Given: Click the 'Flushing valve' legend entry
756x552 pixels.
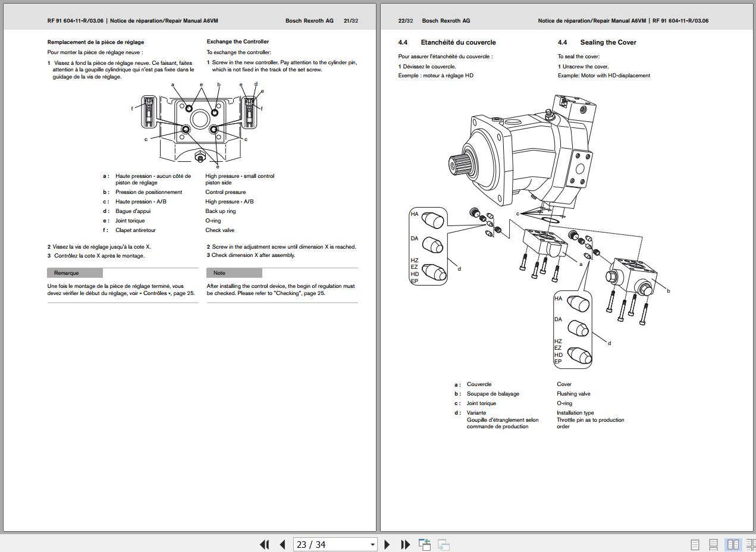Looking at the screenshot, I should [573, 394].
